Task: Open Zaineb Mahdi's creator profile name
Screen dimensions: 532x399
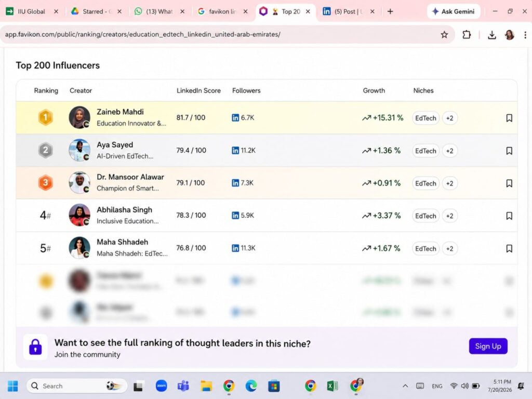Action: pos(120,112)
